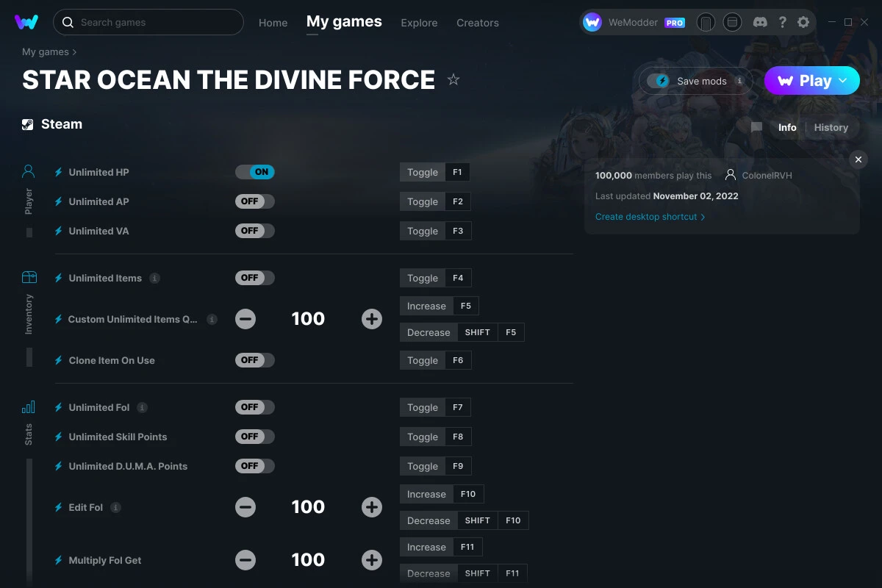Enable the Unlimited Skill Points toggle
The image size is (882, 588).
254,436
